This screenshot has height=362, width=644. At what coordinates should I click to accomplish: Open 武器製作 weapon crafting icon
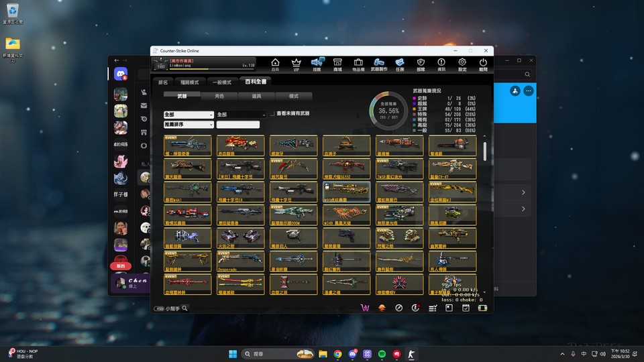pyautogui.click(x=379, y=64)
